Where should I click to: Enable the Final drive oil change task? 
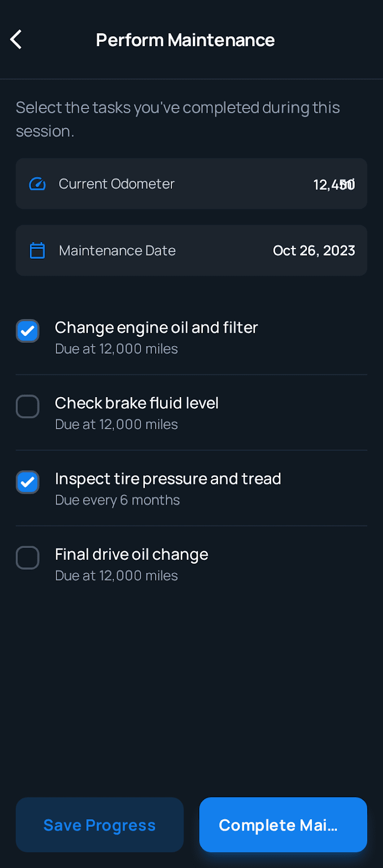tap(27, 558)
